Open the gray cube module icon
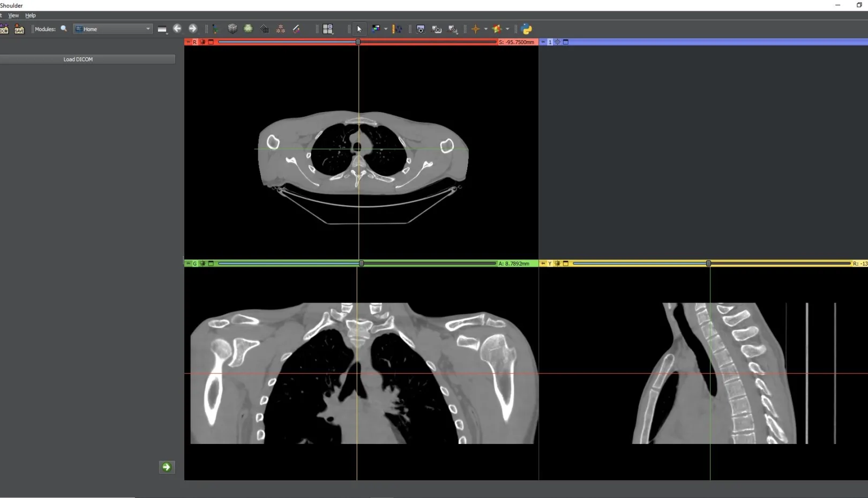Viewport: 868px width, 498px height. pyautogui.click(x=233, y=29)
